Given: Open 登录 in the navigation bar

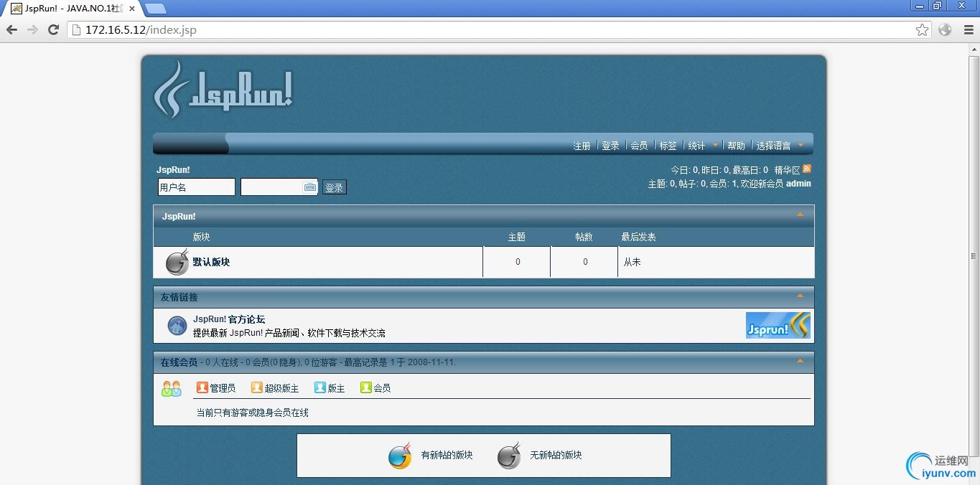Looking at the screenshot, I should (610, 146).
